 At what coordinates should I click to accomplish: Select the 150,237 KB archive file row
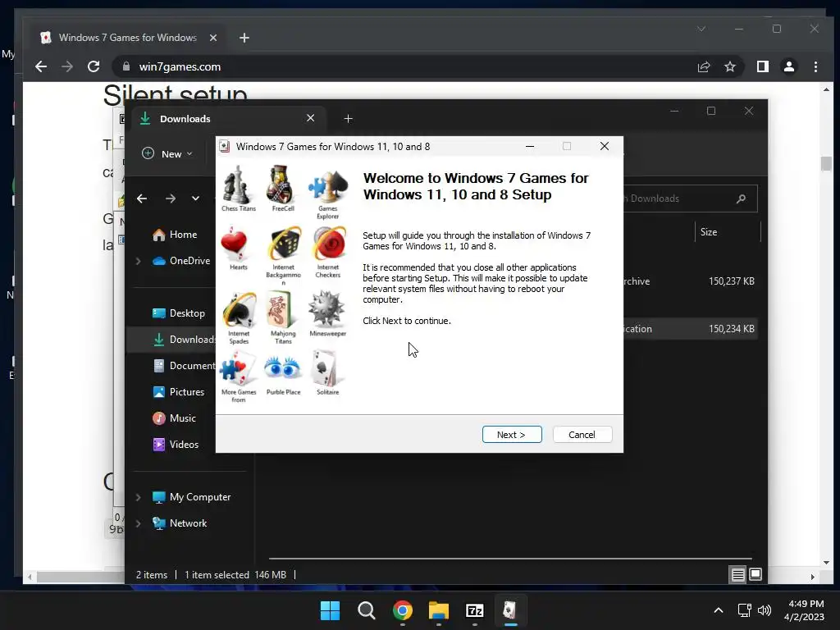(690, 281)
